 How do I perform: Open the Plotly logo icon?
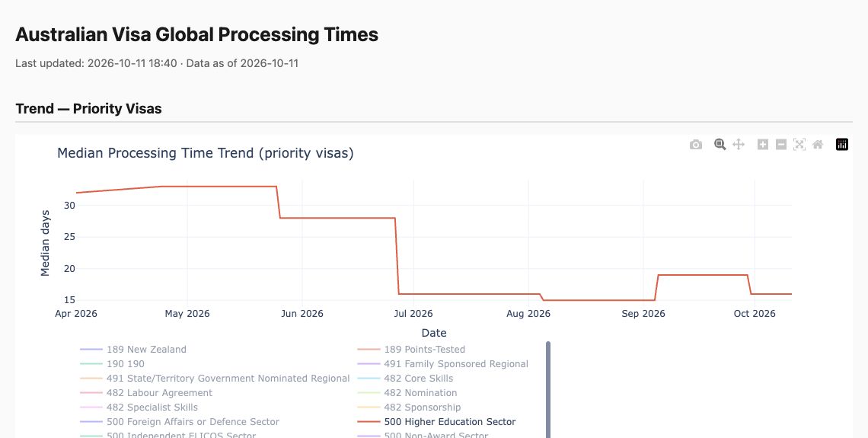[x=842, y=145]
